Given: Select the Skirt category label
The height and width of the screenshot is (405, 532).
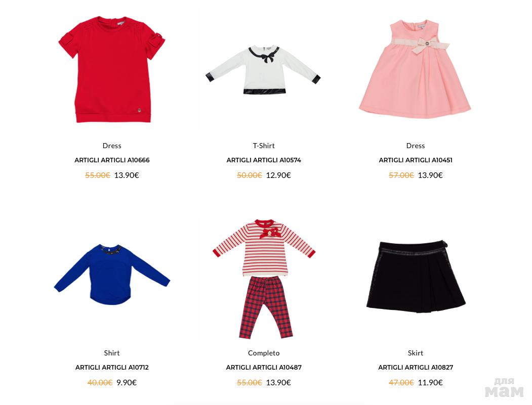Looking at the screenshot, I should (x=416, y=353).
